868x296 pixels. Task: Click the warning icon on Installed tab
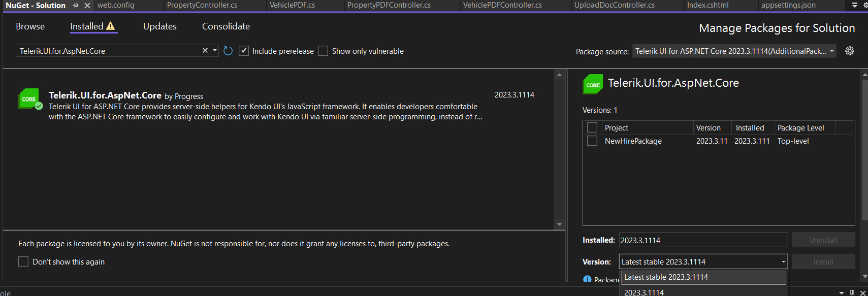pos(111,26)
